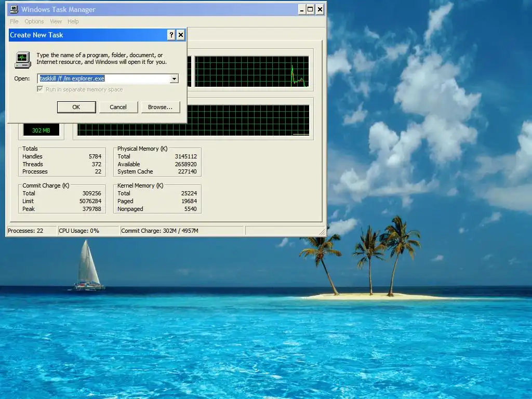
Task: Click the Commit Charge Peak 379788
Action: click(92, 209)
